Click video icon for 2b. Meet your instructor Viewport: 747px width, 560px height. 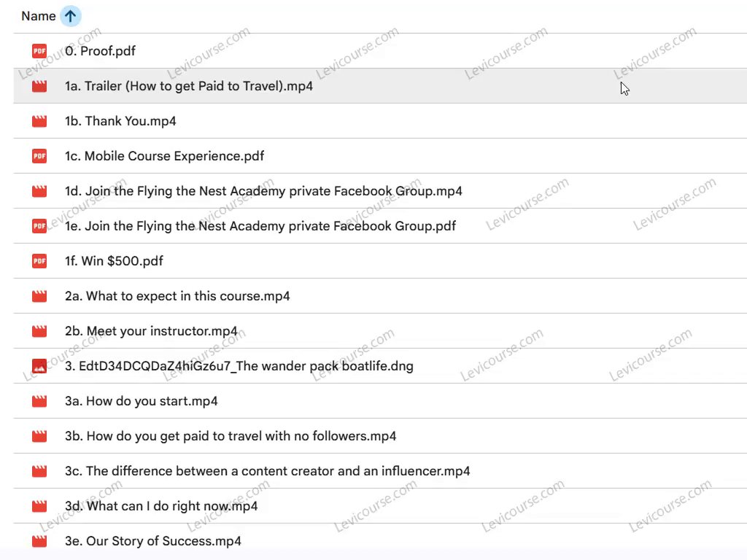39,331
